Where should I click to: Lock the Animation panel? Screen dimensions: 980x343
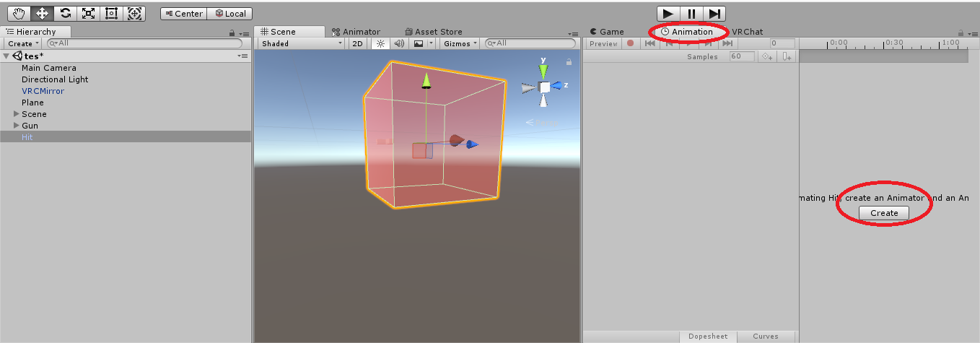961,32
